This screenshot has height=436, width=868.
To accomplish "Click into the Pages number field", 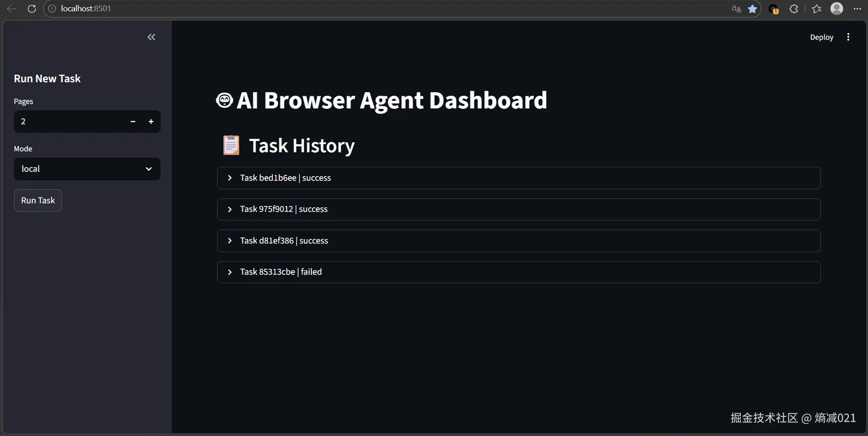I will tap(68, 122).
